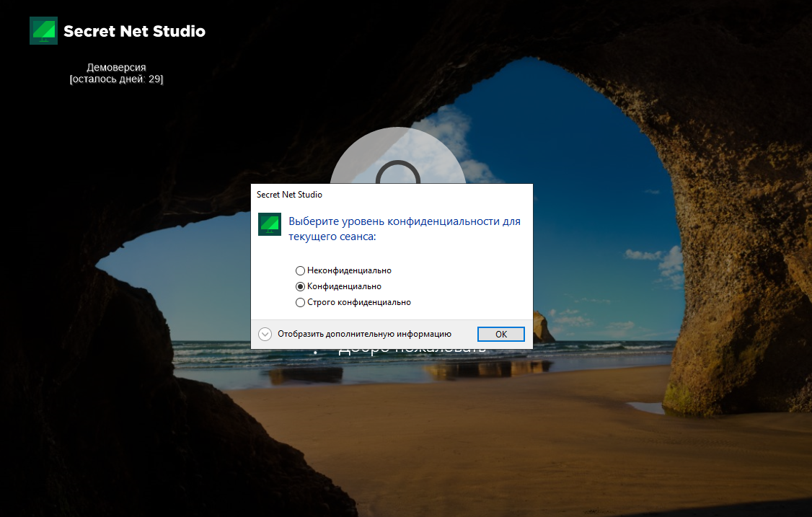812x517 pixels.
Task: Select the Строго конфиденциально radio option
Action: [353, 302]
